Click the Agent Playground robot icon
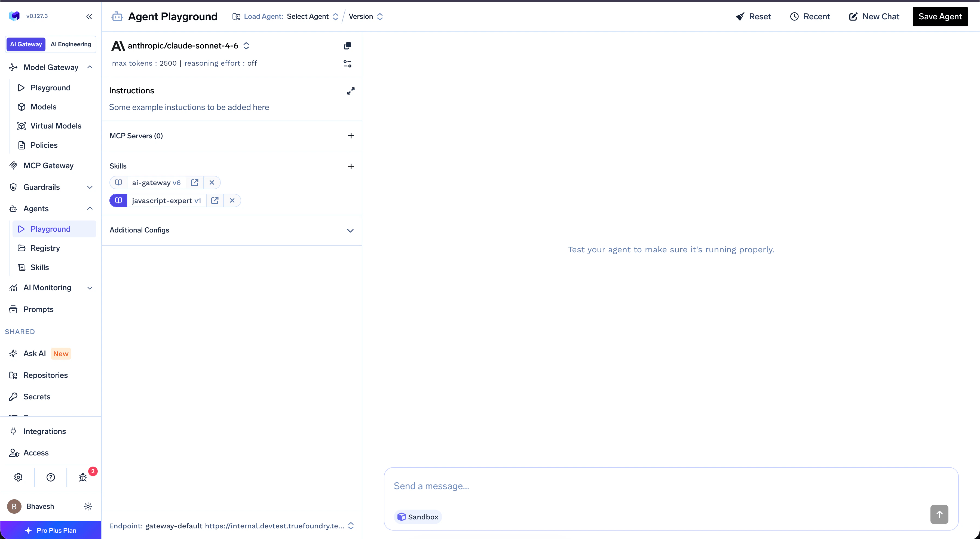The height and width of the screenshot is (539, 980). tap(117, 16)
